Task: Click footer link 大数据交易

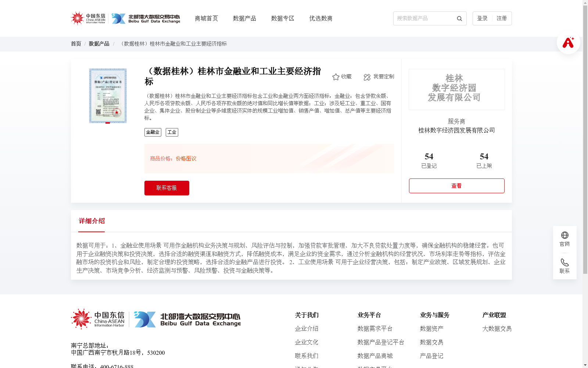Action: tap(497, 329)
